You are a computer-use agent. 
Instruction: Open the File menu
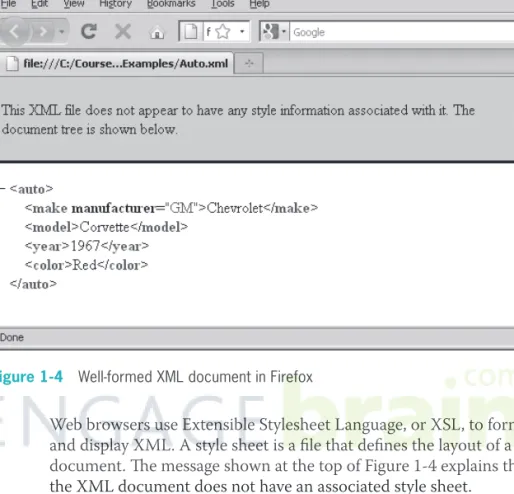click(x=8, y=4)
